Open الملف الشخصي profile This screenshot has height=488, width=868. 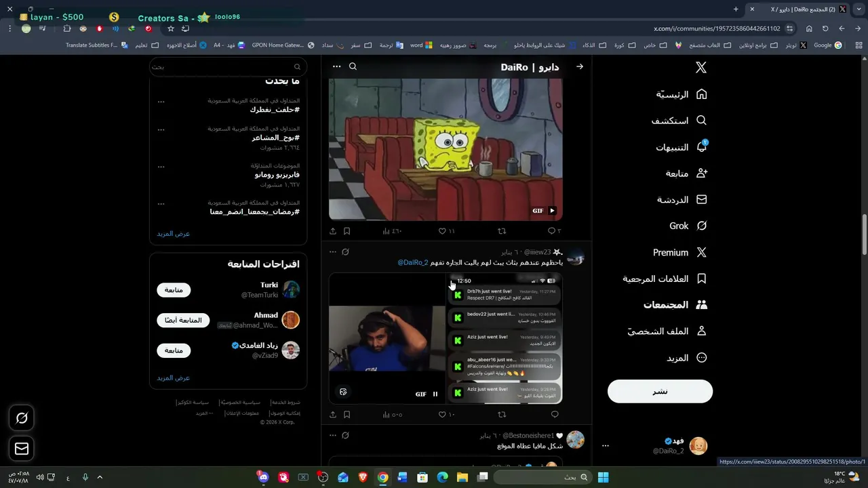click(667, 331)
